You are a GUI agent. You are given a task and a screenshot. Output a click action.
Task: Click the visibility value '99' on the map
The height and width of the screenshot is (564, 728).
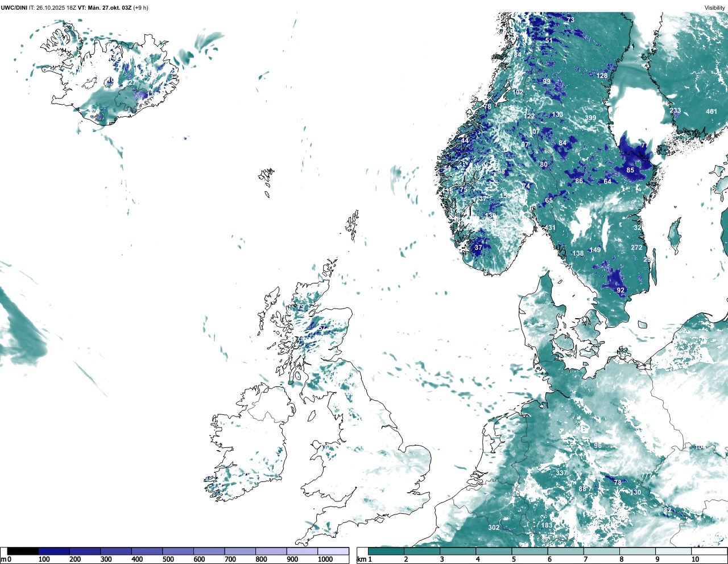[547, 81]
